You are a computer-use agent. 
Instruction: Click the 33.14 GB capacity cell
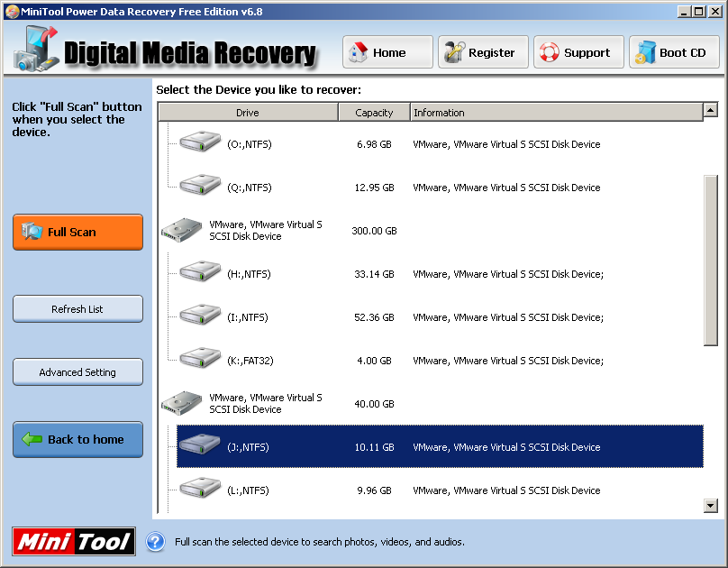coord(374,274)
